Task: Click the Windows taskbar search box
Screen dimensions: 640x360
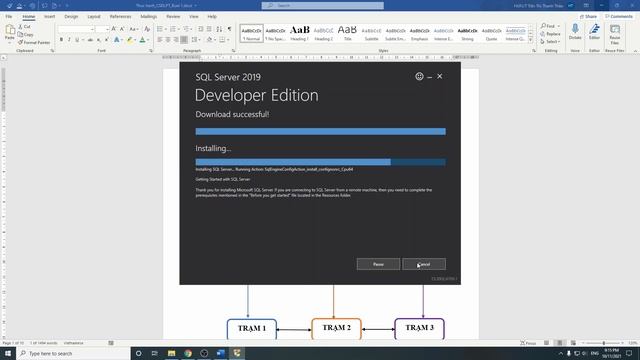Action: (x=73, y=353)
